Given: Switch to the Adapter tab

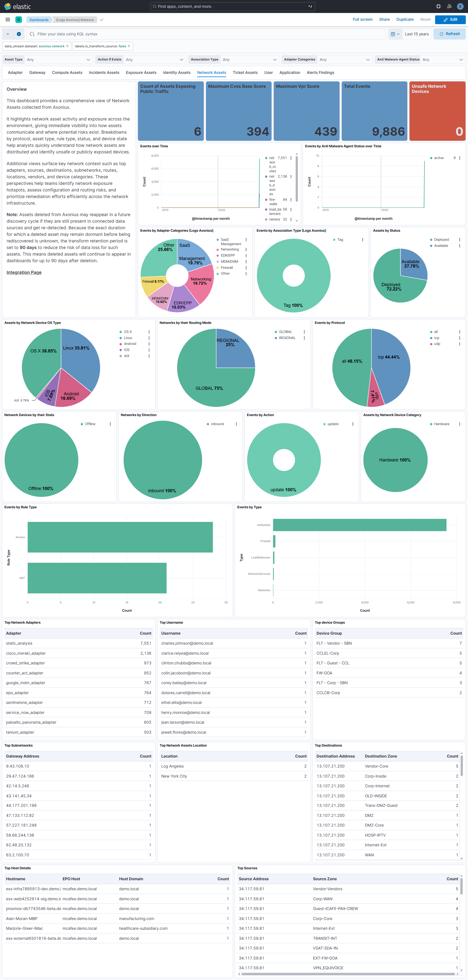Looking at the screenshot, I should 15,73.
